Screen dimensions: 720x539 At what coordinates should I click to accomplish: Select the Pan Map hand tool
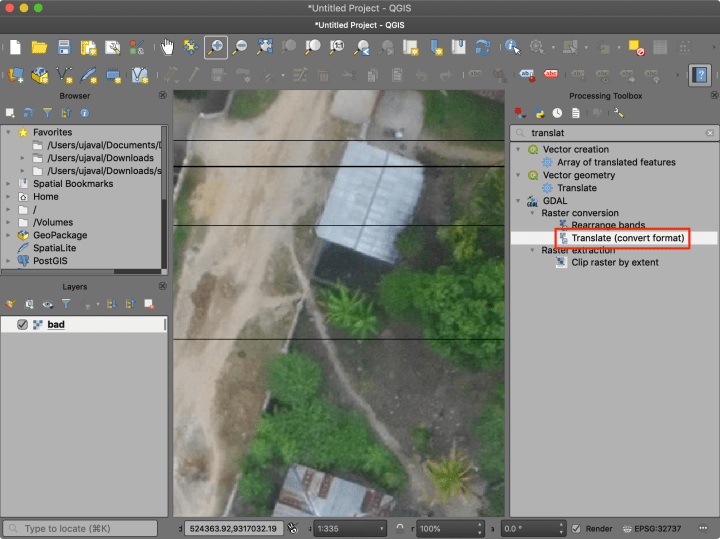167,47
